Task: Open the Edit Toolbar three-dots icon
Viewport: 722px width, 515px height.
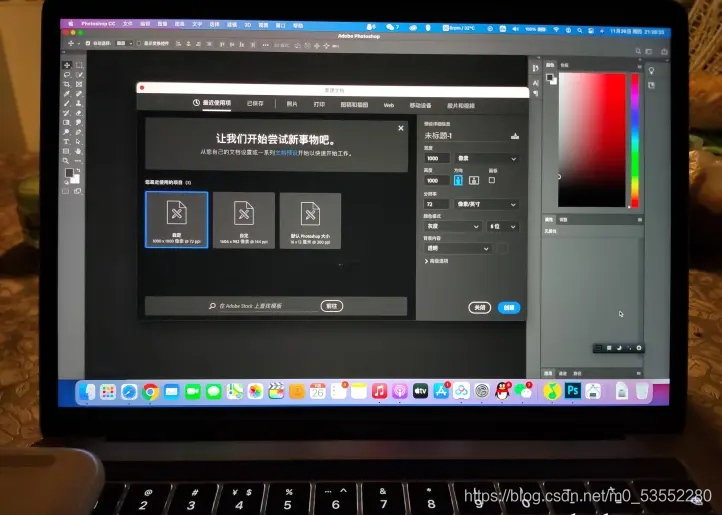Action: [79, 161]
